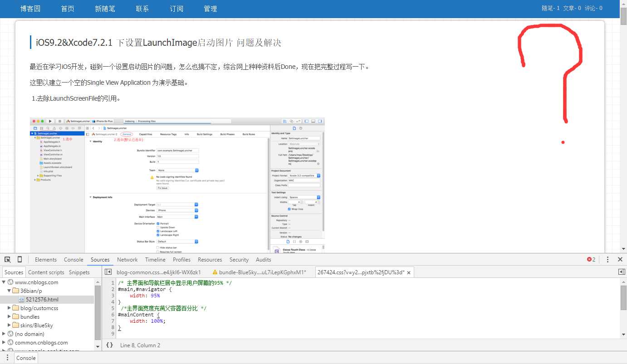Open the 首页 navigation link
This screenshot has height=364, width=627.
(x=68, y=9)
